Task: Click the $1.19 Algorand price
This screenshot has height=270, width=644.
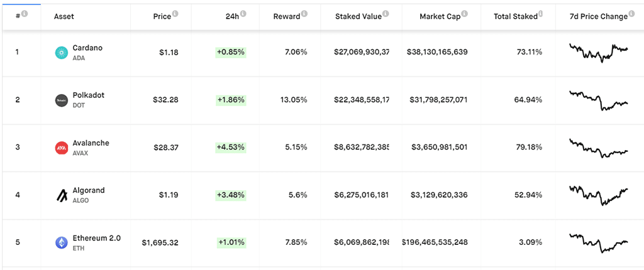Action: (x=169, y=195)
